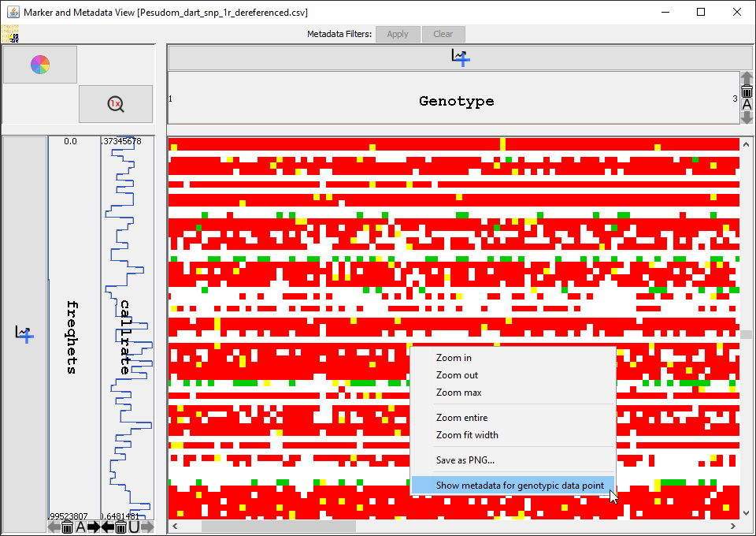
Task: Add a column graph with the top chart-plus icon
Action: pyautogui.click(x=460, y=58)
